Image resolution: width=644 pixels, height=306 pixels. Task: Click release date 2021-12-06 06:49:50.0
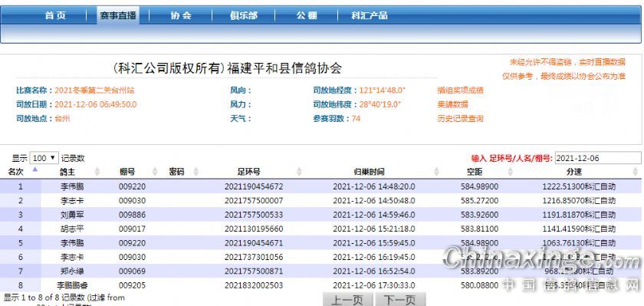(x=96, y=104)
